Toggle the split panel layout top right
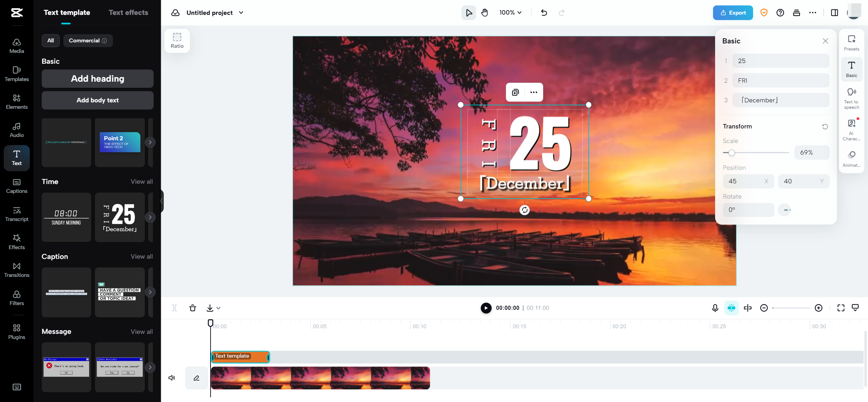The height and width of the screenshot is (402, 868). coord(834,13)
